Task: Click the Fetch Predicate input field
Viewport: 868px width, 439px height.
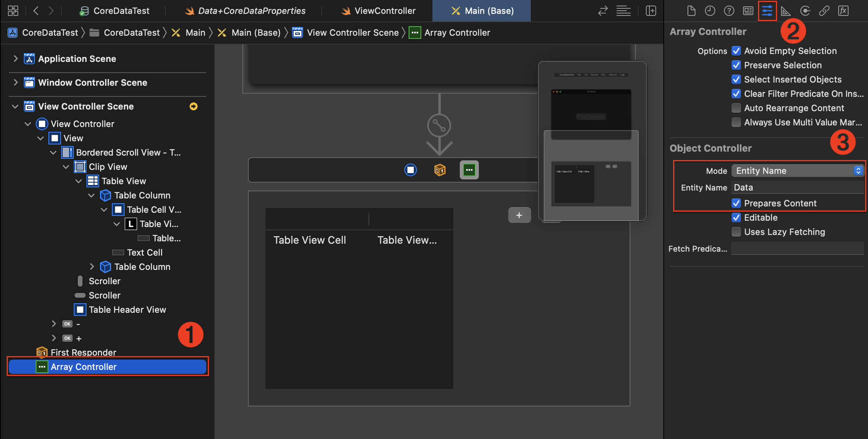Action: click(x=797, y=249)
